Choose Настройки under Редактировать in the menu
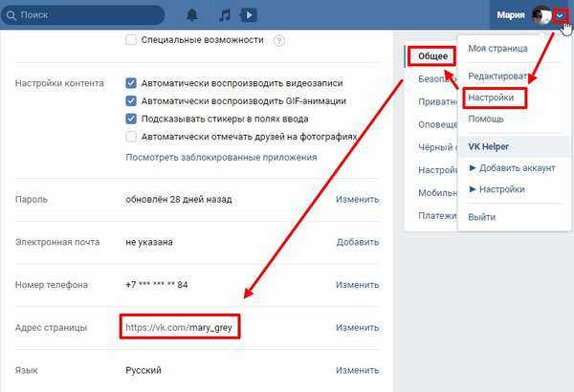Image resolution: width=574 pixels, height=392 pixels. coord(491,98)
